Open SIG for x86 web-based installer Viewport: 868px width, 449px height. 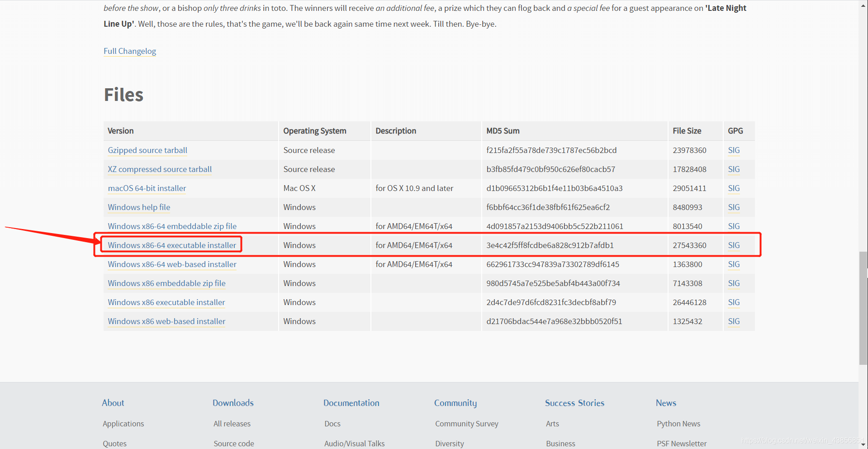click(x=734, y=321)
